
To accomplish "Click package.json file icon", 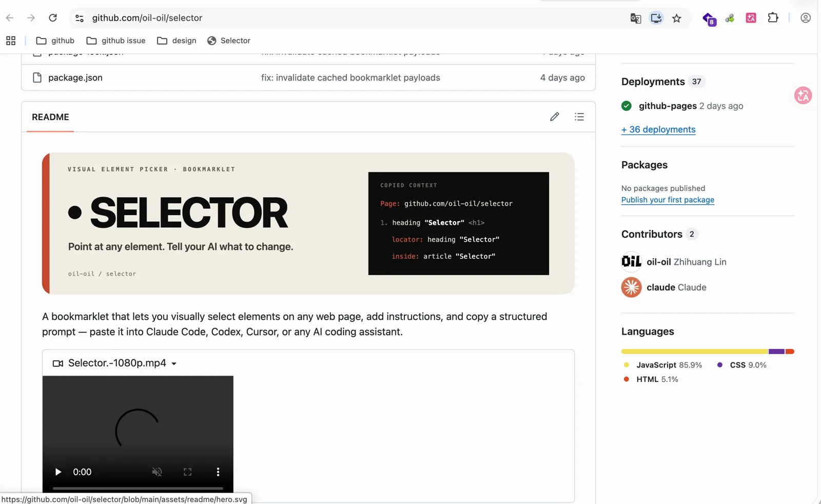I will 37,77.
